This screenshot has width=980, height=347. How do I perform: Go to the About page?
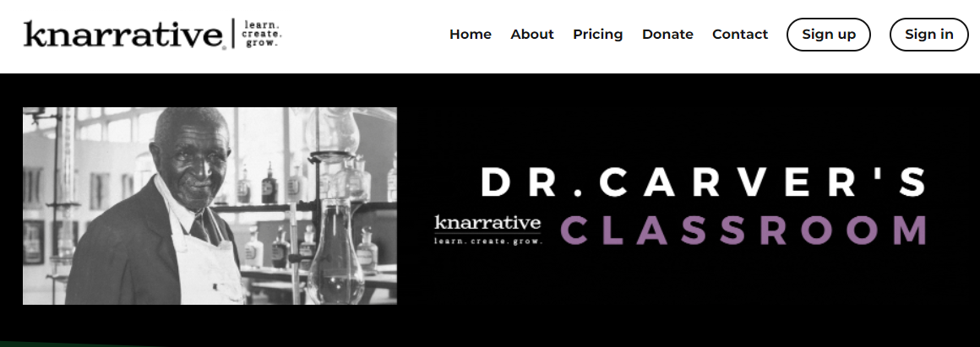pos(532,35)
